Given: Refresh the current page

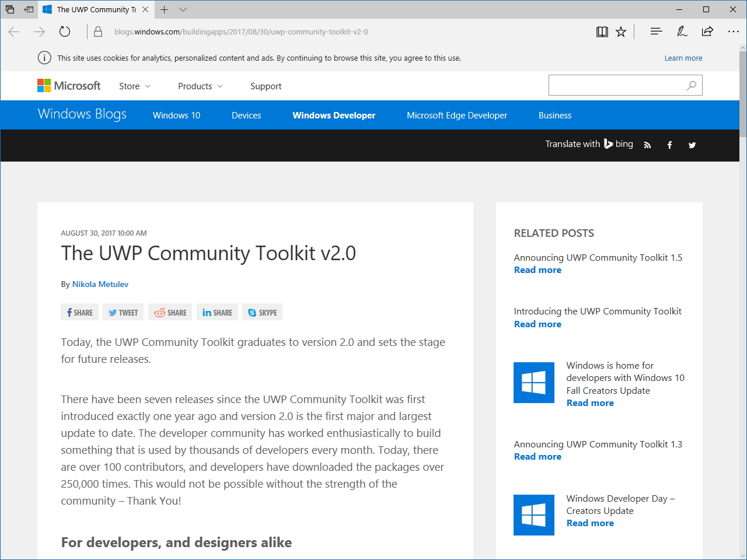Looking at the screenshot, I should [64, 32].
